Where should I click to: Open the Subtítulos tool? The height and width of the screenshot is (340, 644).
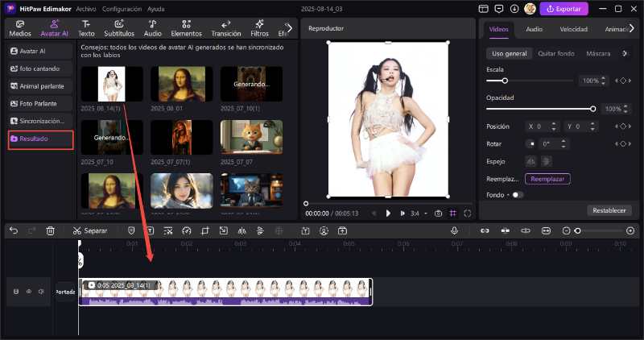[119, 29]
